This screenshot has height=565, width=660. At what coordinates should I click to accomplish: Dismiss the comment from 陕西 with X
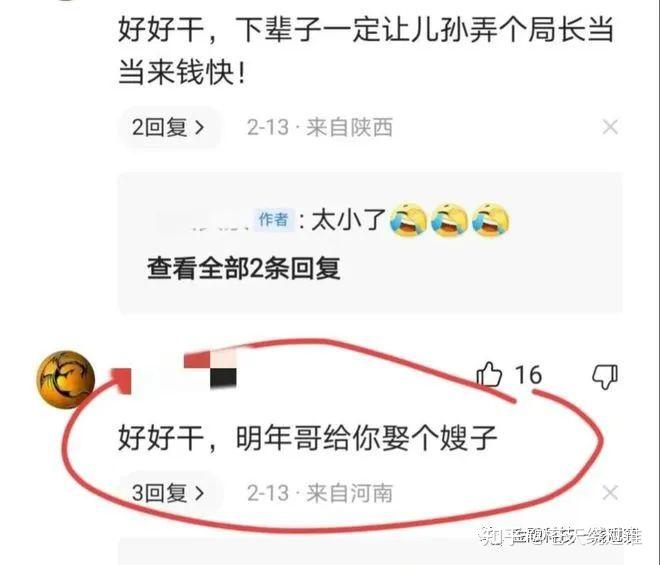click(x=610, y=127)
